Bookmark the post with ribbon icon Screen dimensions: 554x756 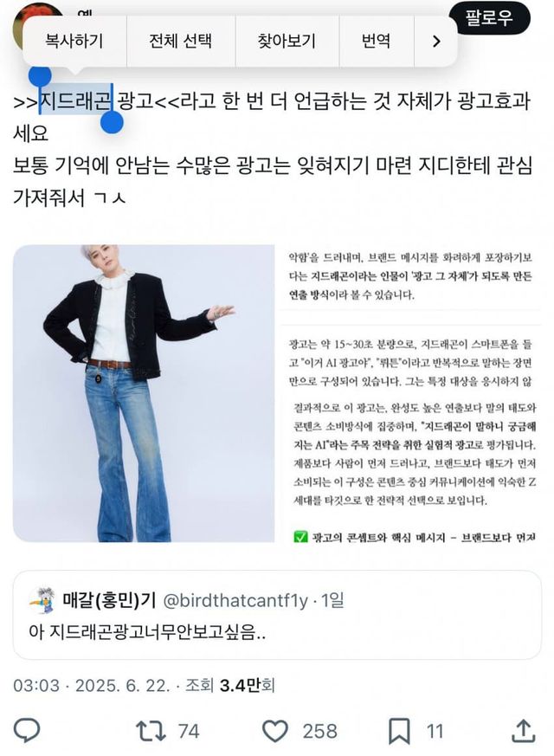[399, 731]
